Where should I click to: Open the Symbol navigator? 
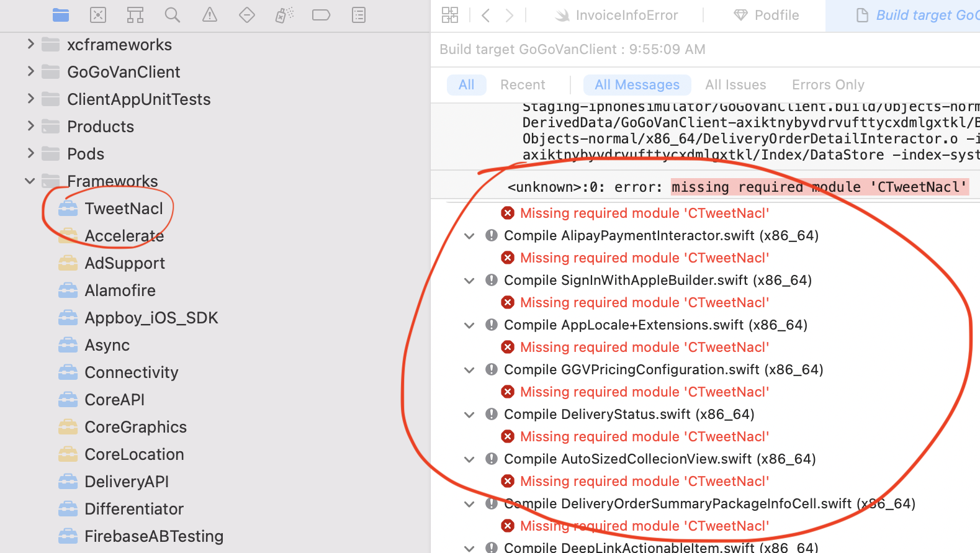135,15
